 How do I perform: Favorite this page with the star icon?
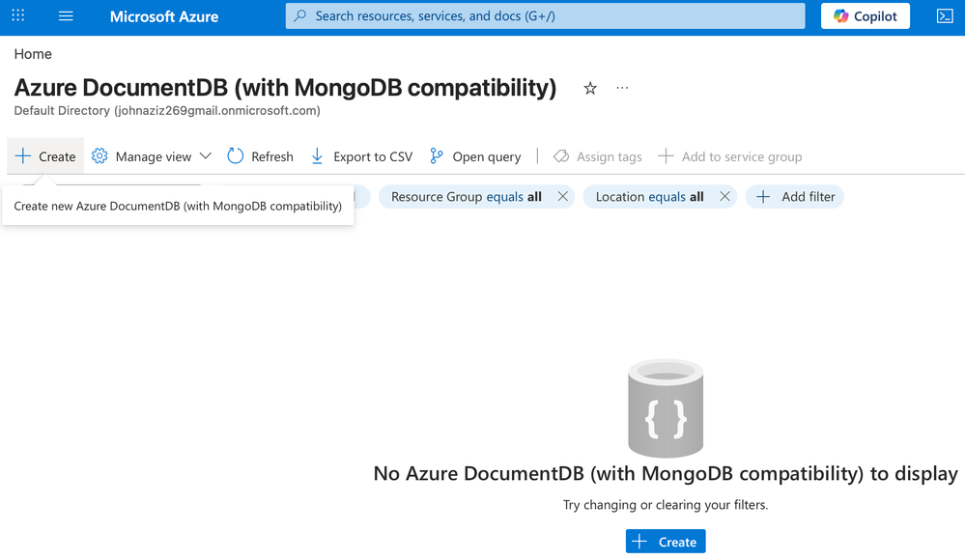pyautogui.click(x=590, y=89)
